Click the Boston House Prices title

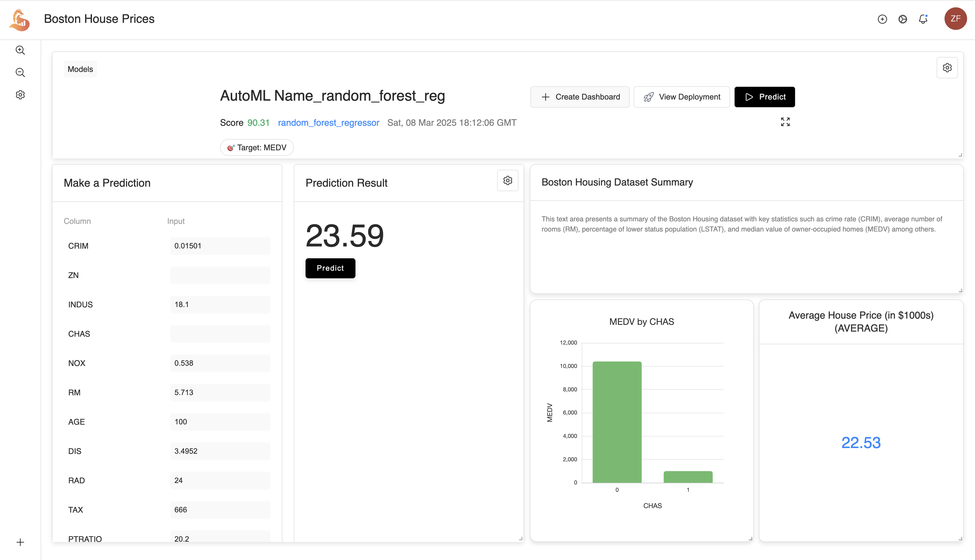pos(99,19)
